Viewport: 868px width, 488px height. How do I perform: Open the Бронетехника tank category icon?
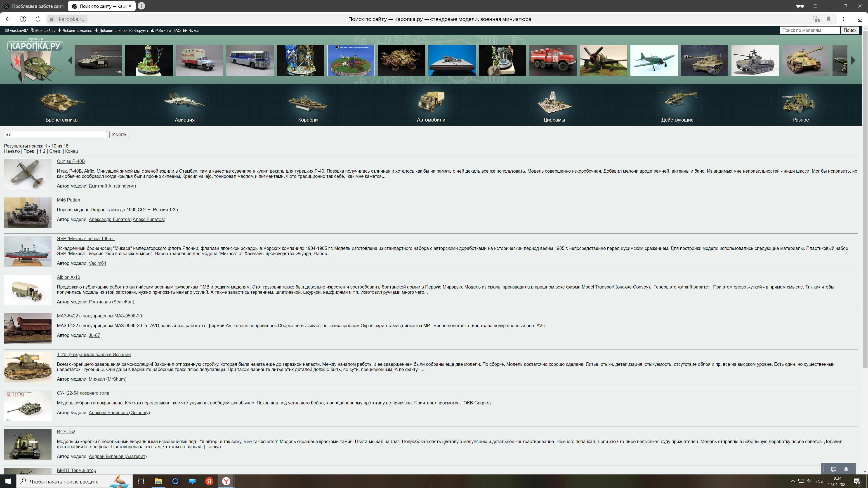pyautogui.click(x=61, y=102)
